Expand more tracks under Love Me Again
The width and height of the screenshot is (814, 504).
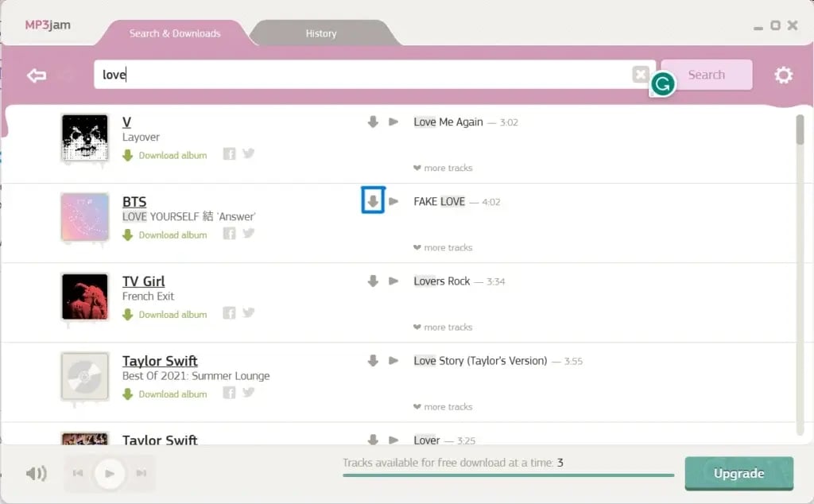[443, 168]
